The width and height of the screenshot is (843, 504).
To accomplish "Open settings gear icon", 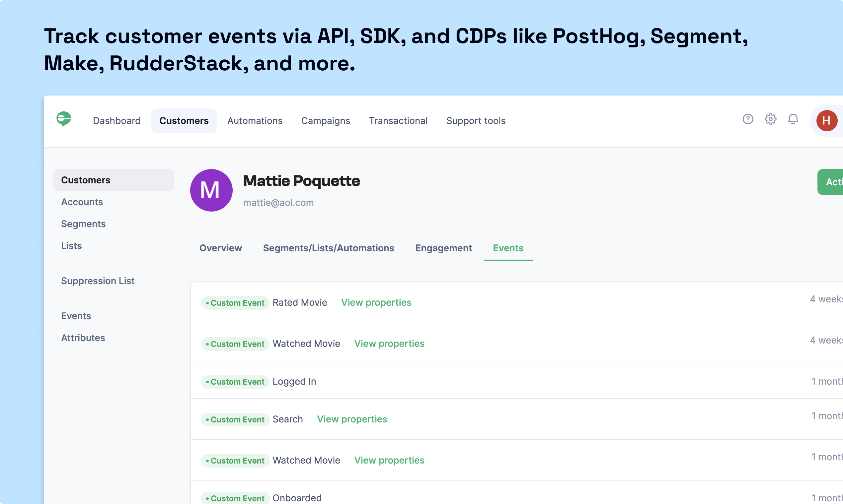I will tap(770, 119).
